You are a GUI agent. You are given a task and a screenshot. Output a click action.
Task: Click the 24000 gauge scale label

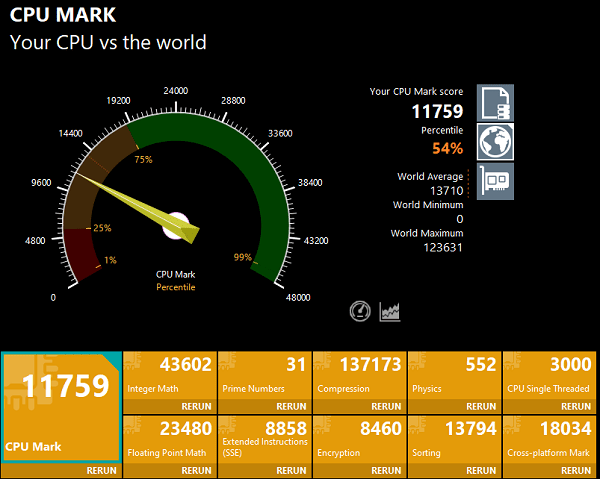[x=176, y=91]
